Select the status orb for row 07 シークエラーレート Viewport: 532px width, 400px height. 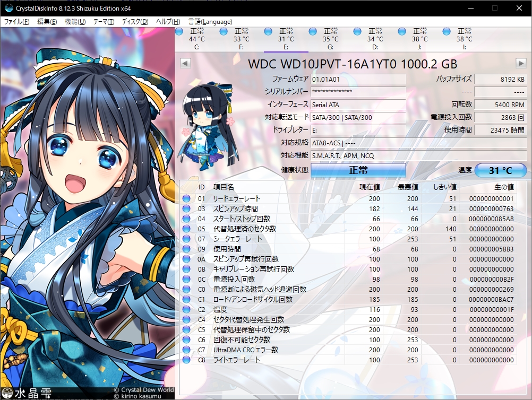pyautogui.click(x=186, y=239)
